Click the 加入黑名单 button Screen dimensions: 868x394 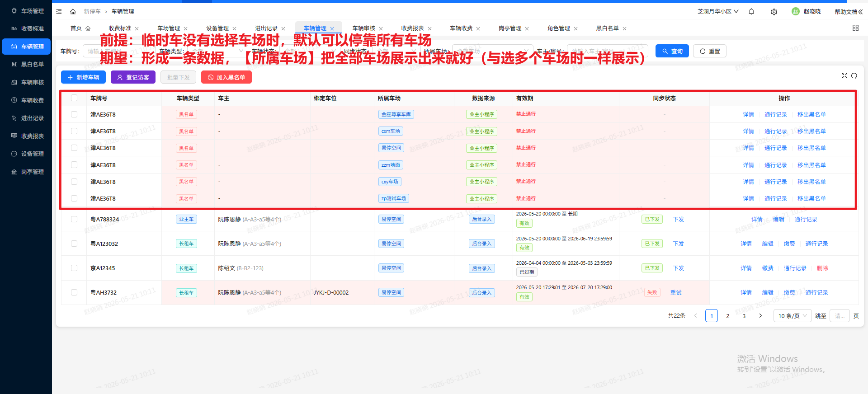(226, 77)
